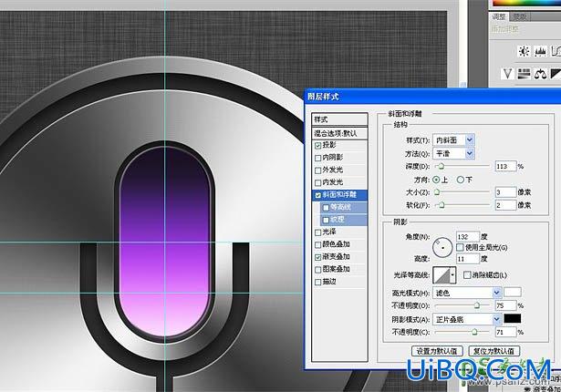The image size is (561, 392).
Task: Click the shadow 不透明度(C) slider handle
Action: (x=474, y=332)
